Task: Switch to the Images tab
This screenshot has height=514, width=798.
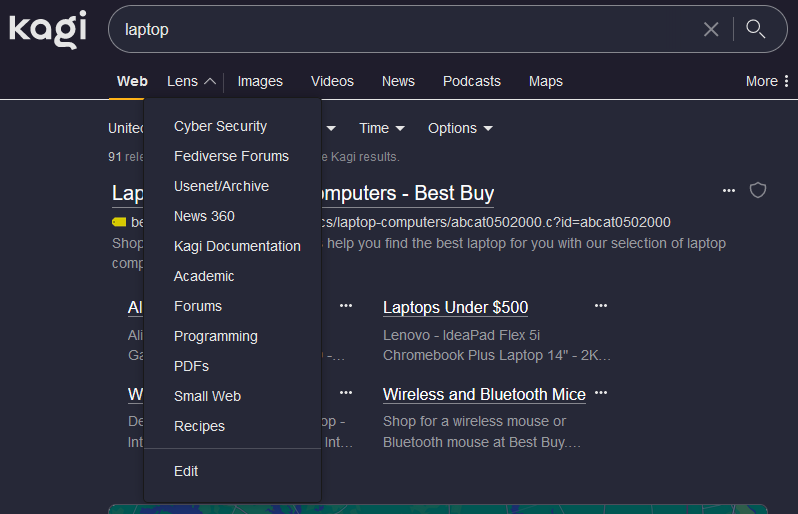Action: click(x=260, y=81)
